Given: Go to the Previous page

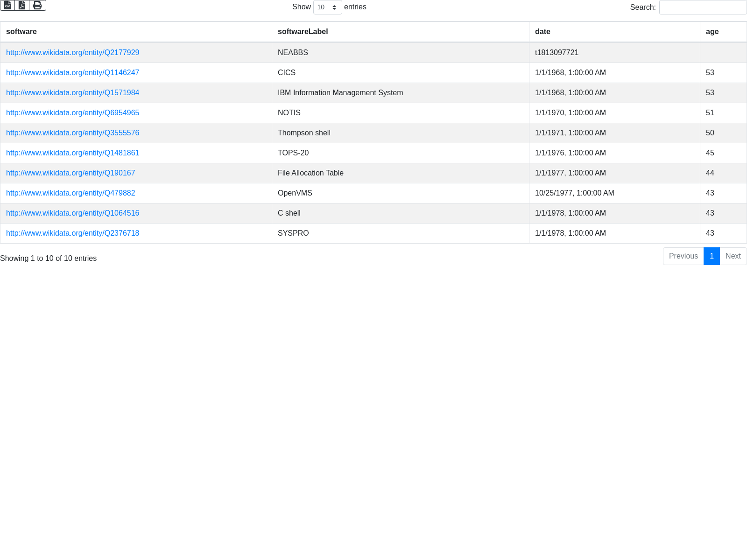Looking at the screenshot, I should [x=683, y=256].
